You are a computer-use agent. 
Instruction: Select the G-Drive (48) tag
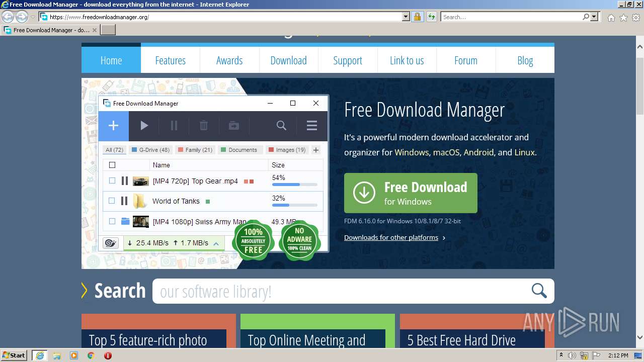tap(150, 150)
